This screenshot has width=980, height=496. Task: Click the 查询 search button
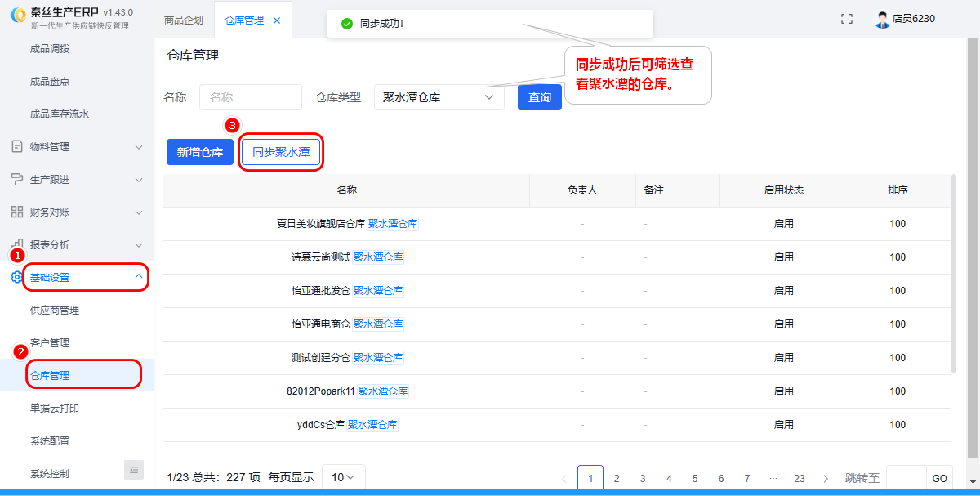539,97
